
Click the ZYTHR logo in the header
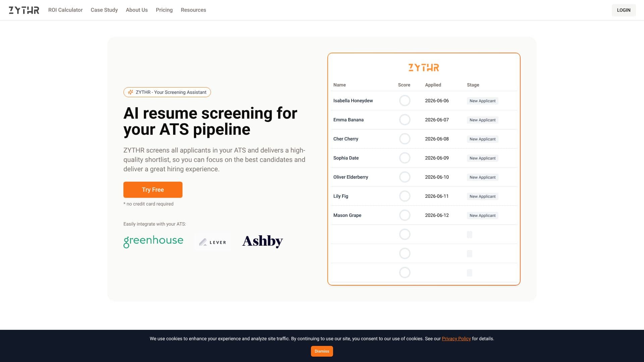24,10
